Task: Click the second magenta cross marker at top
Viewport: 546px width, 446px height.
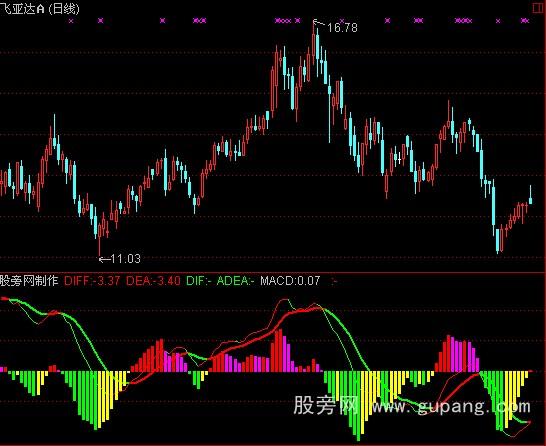Action: 101,21
